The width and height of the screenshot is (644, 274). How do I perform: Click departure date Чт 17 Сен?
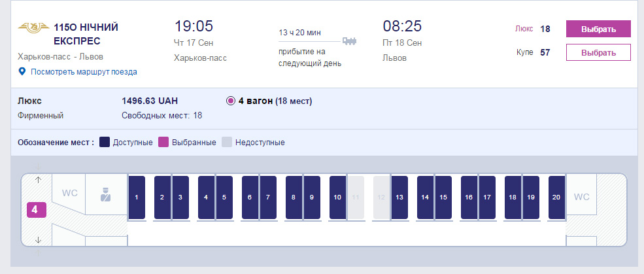click(194, 43)
